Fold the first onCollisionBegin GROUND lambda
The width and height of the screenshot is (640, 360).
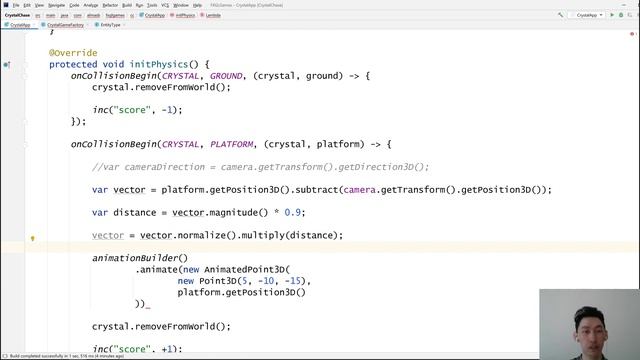click(x=25, y=76)
